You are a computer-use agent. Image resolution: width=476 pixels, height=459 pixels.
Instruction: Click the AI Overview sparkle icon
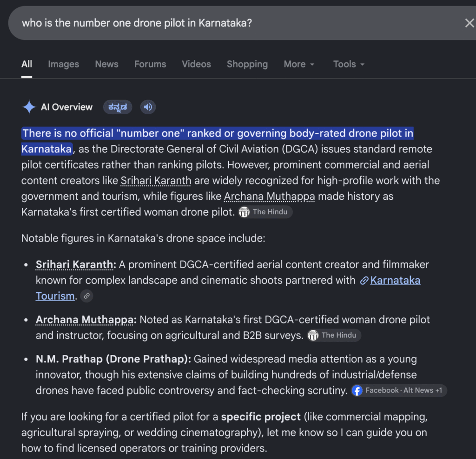click(x=29, y=107)
